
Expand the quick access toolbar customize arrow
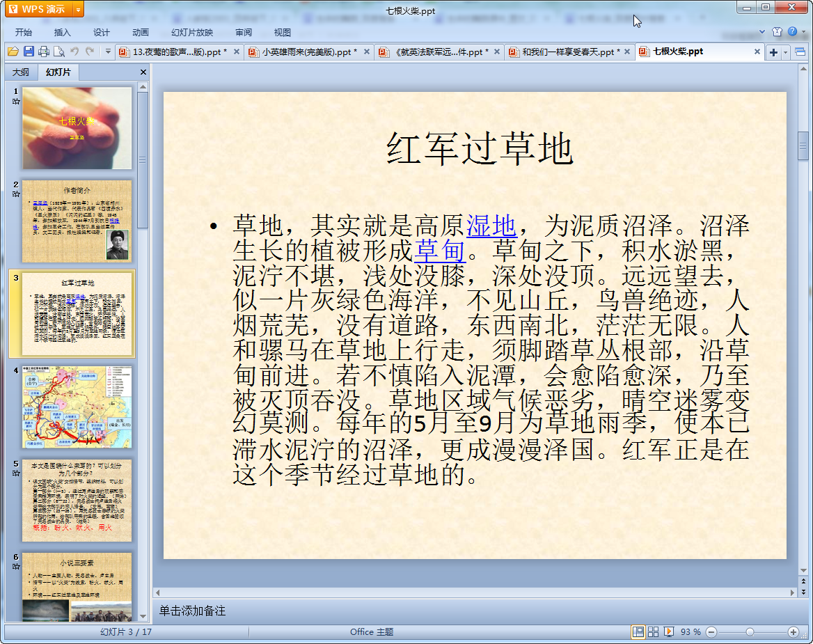pos(108,52)
